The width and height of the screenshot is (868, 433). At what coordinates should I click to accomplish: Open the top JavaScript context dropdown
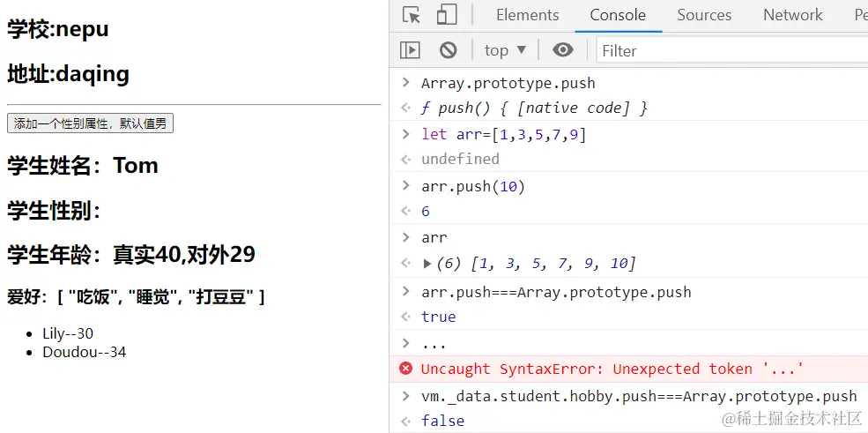click(x=505, y=50)
